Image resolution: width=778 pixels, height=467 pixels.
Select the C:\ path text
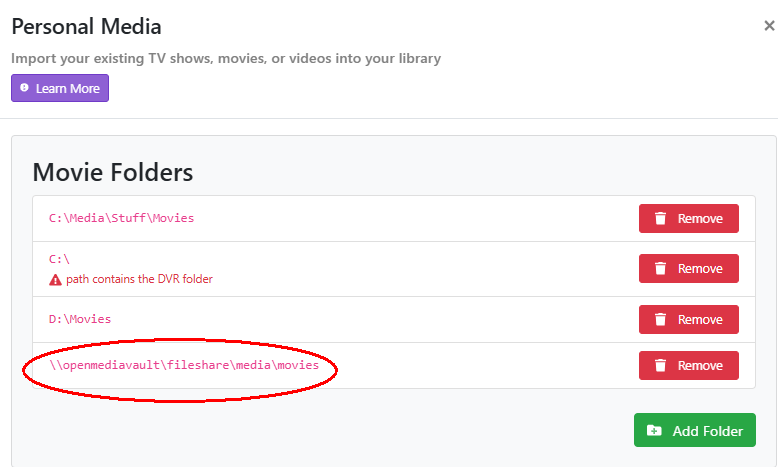click(60, 258)
